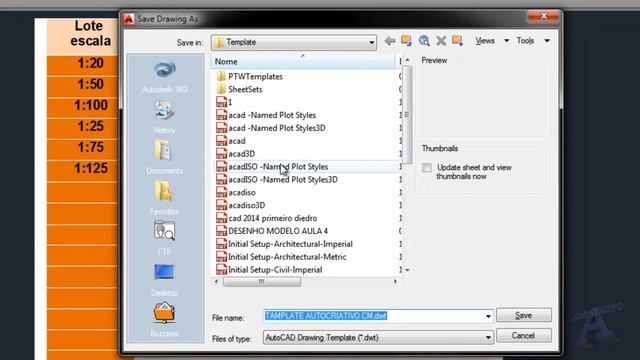640x360 pixels.
Task: Click Search the Web icon
Action: tap(424, 41)
